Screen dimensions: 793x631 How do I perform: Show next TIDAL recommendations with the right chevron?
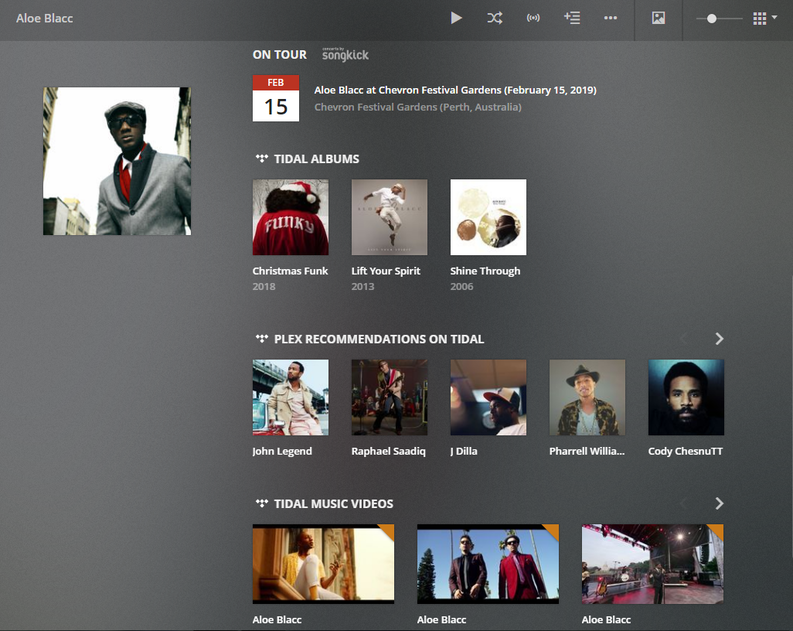pyautogui.click(x=719, y=339)
